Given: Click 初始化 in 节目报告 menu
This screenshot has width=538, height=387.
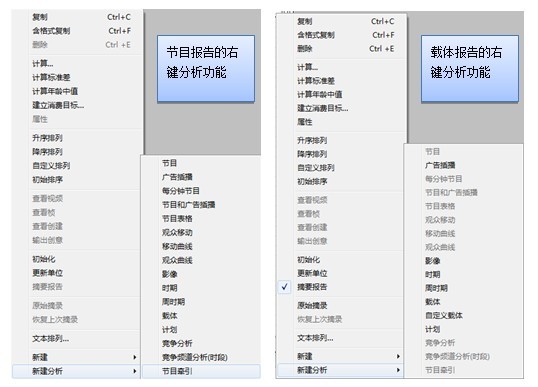Looking at the screenshot, I should click(x=44, y=259).
